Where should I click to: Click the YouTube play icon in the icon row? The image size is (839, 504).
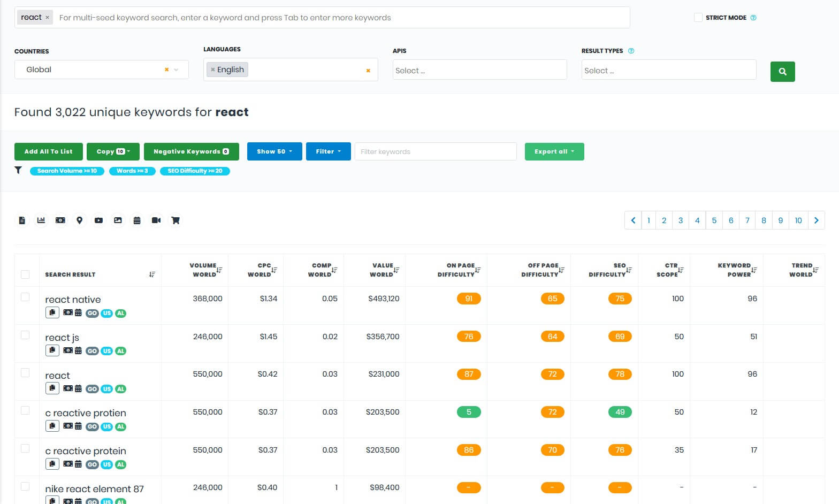click(x=98, y=220)
